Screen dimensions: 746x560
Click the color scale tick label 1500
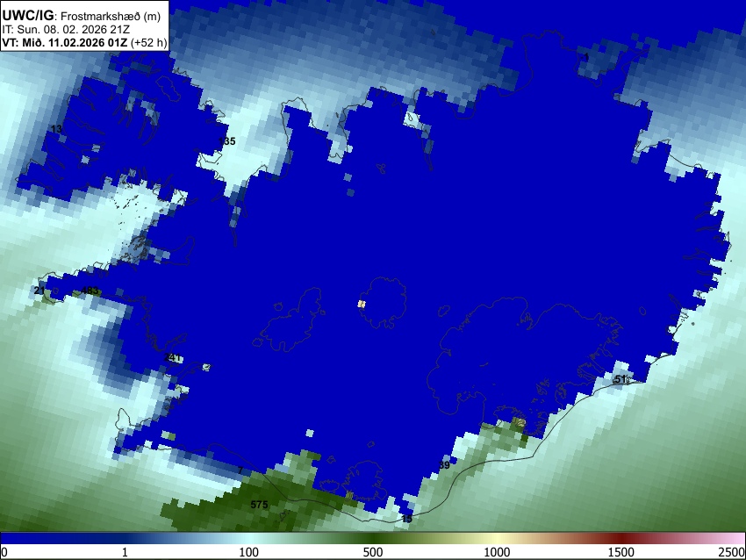pyautogui.click(x=621, y=552)
